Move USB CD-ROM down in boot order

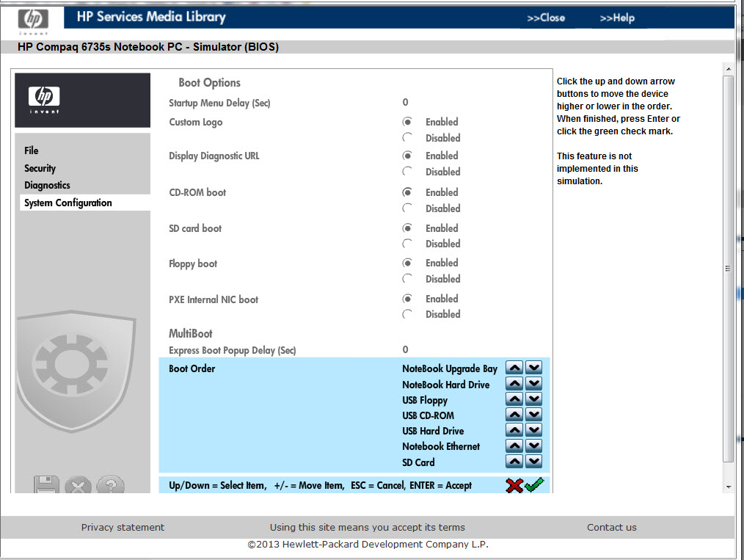(x=534, y=415)
